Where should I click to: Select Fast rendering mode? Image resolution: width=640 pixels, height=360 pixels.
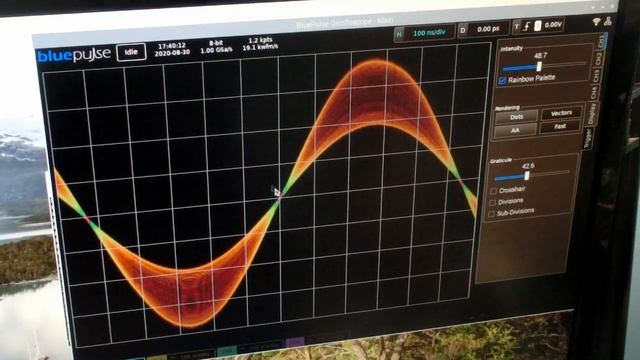pos(560,127)
